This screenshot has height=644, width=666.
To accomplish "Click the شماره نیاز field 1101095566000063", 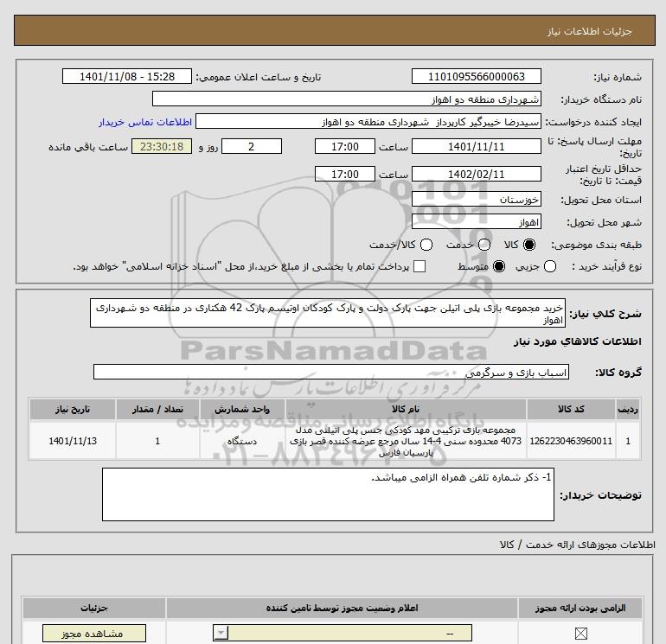I will [476, 76].
